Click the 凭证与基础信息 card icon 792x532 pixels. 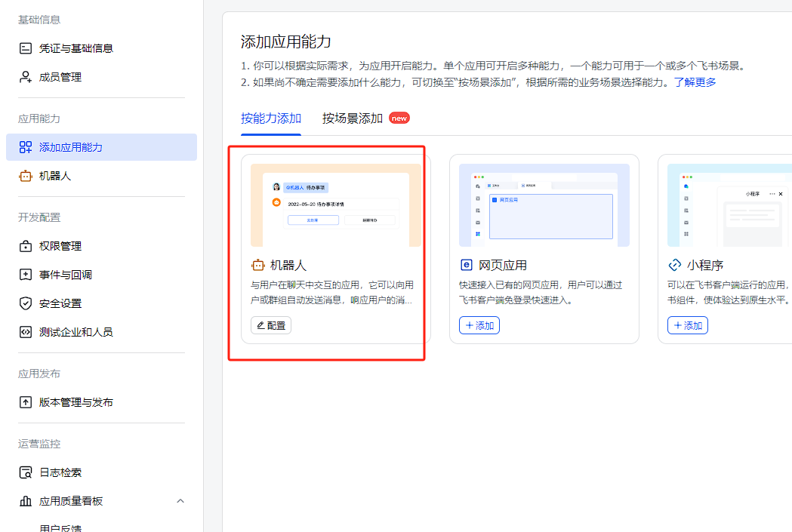[25, 48]
